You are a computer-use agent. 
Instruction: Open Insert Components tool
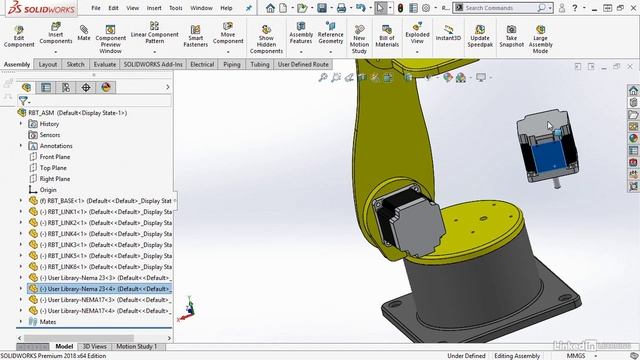(x=56, y=34)
